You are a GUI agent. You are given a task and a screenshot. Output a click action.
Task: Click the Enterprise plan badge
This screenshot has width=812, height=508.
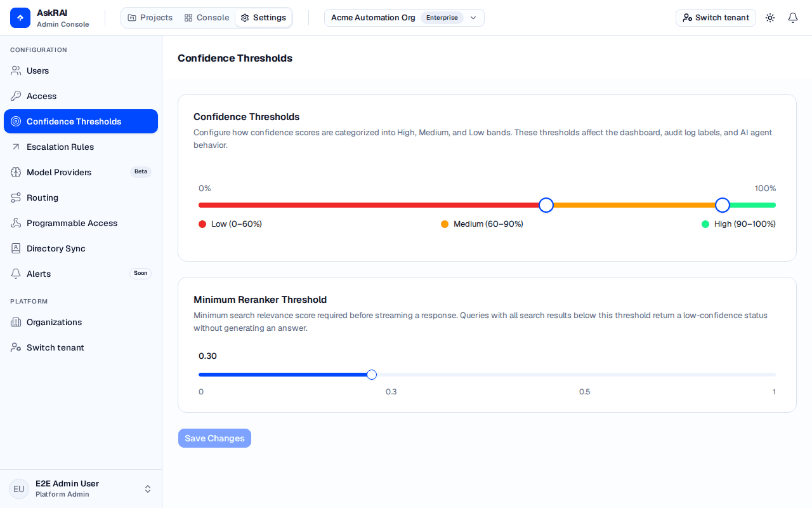pyautogui.click(x=442, y=18)
